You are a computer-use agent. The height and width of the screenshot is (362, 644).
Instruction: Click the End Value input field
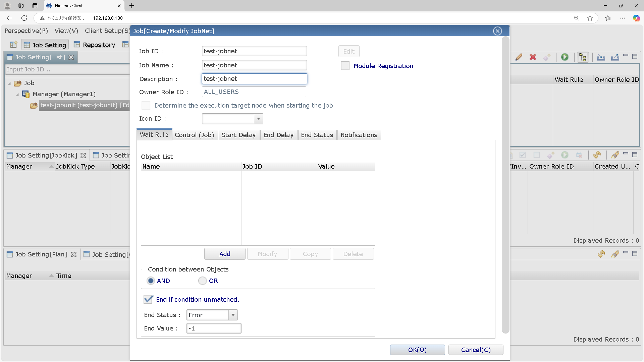(x=214, y=328)
